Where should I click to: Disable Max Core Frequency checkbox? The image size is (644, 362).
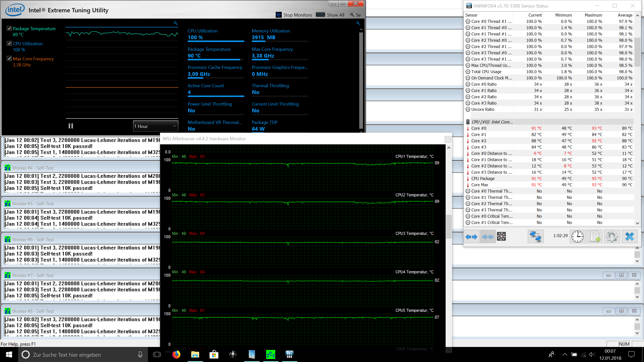[x=9, y=59]
